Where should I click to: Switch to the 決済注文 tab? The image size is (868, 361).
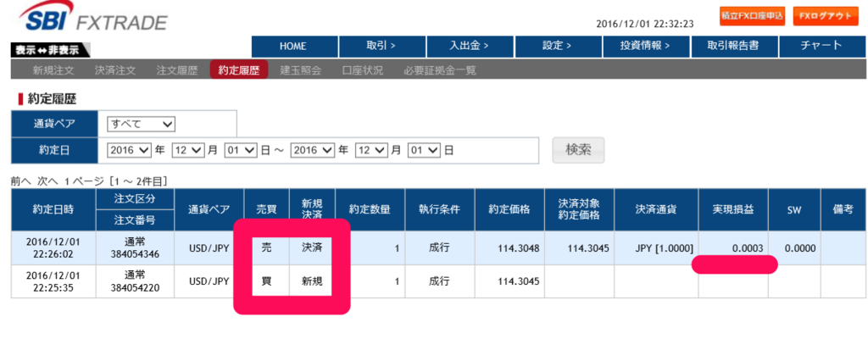tap(115, 71)
